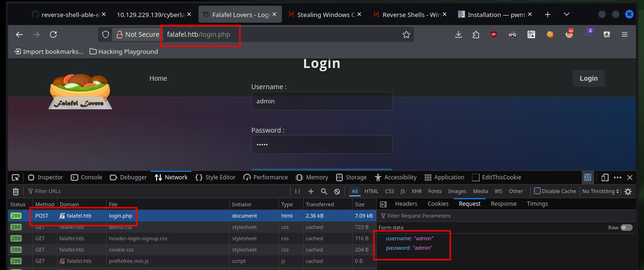Click the uBlock Origin extension icon
This screenshot has height=270, width=644.
point(494,34)
